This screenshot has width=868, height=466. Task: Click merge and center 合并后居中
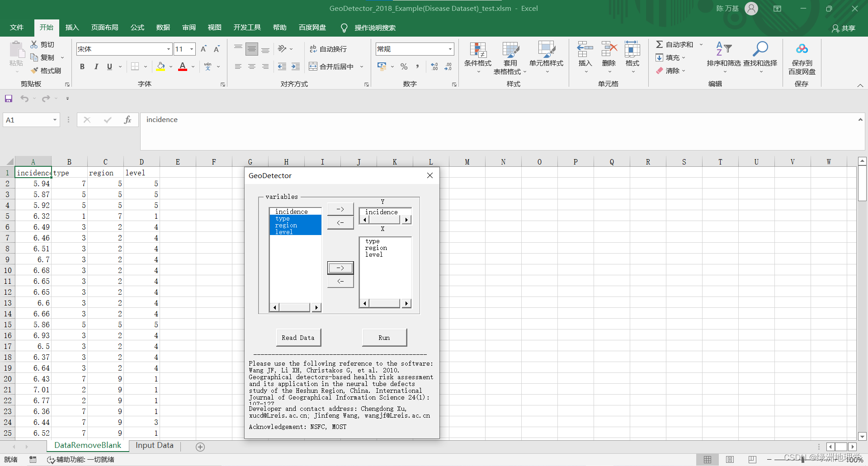click(331, 66)
